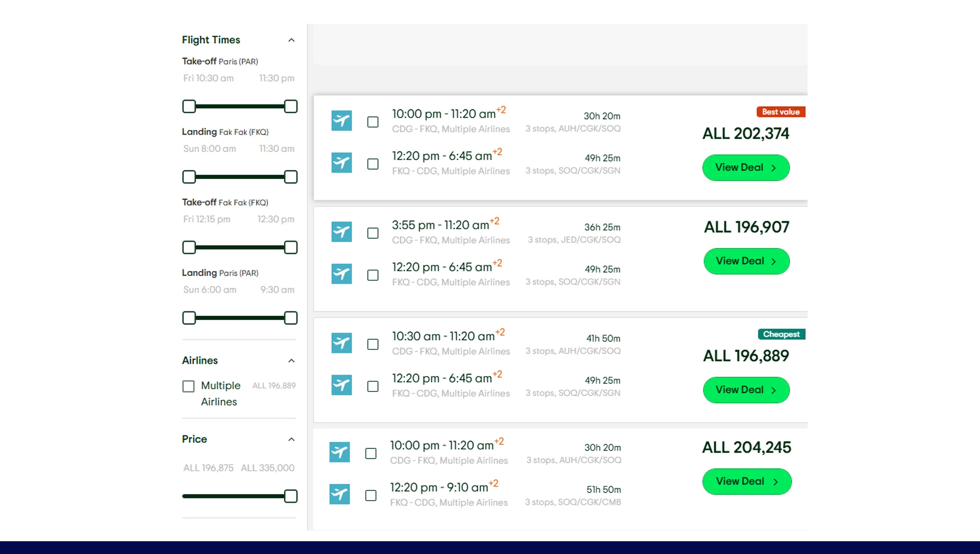Tick checkbox for 10:00 pm flight in Best value deal
Screen dimensions: 980x554
373,122
